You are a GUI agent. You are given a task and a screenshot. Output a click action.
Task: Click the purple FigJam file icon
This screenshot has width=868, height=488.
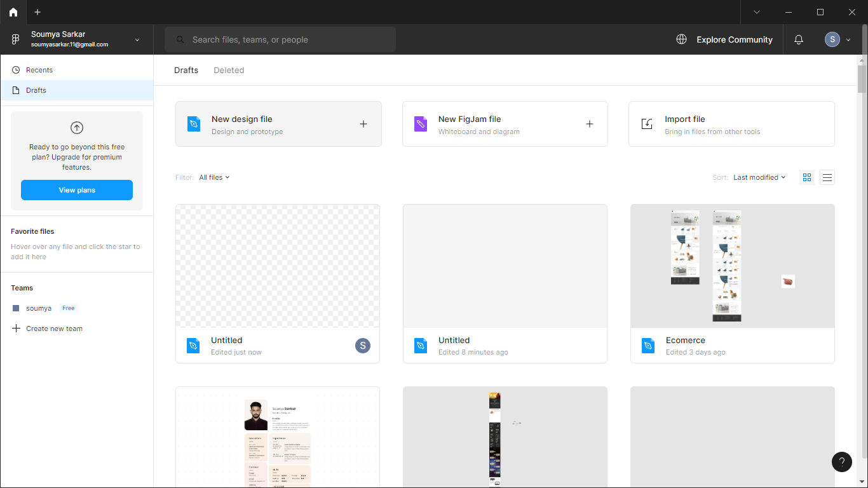point(421,124)
